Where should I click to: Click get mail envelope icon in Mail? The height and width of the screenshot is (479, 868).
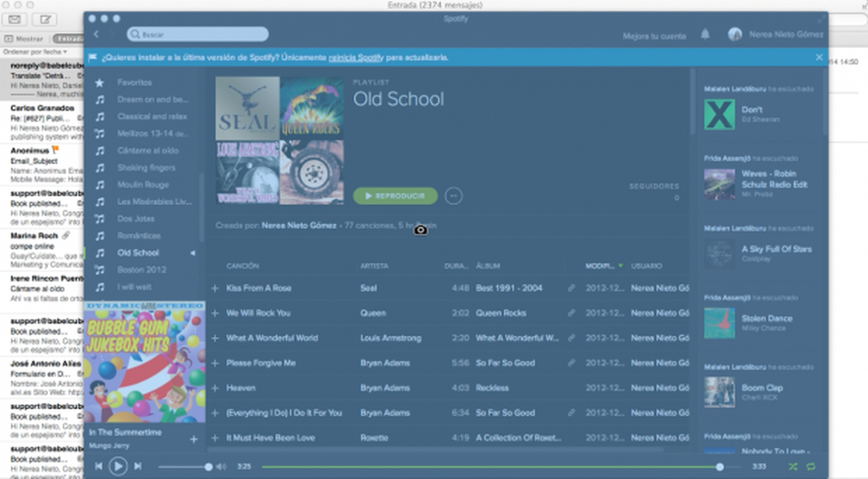click(14, 19)
